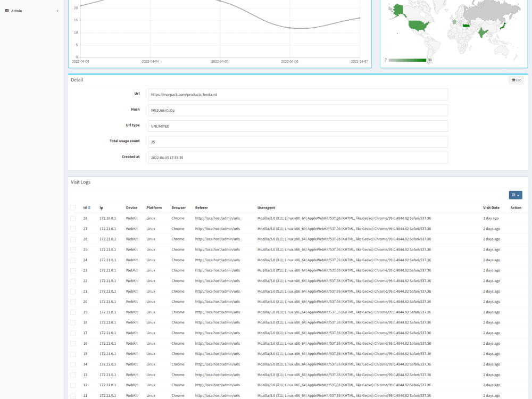
Task: Click the Device column header
Action: tap(131, 207)
